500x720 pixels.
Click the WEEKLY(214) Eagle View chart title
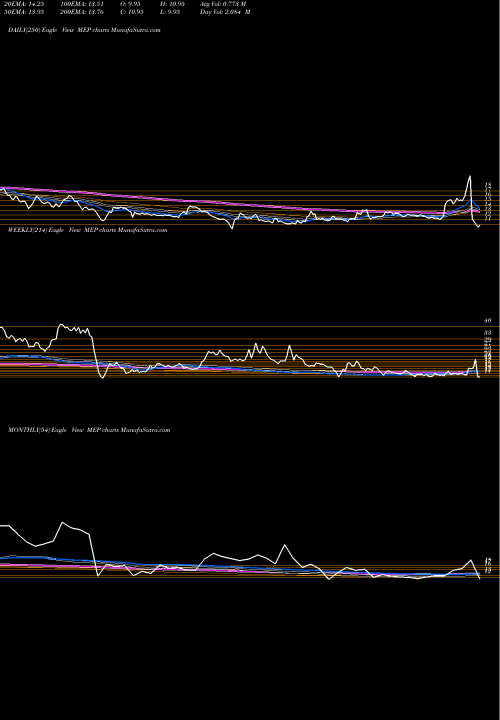coord(87,230)
